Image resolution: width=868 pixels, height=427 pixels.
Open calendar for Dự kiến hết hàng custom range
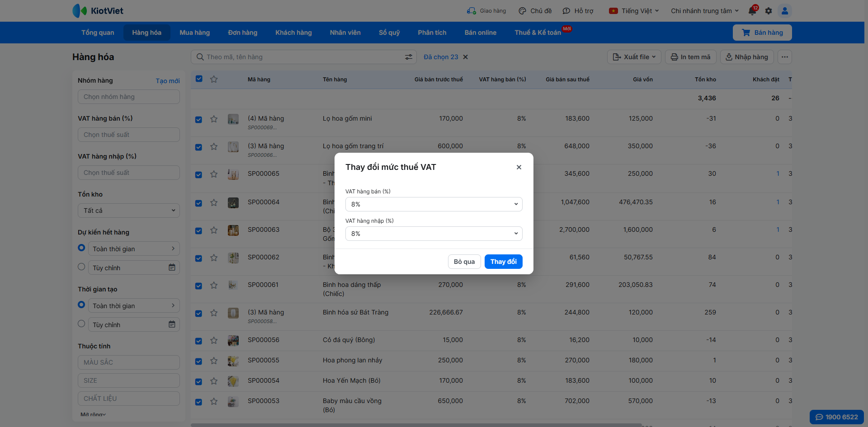(x=172, y=267)
